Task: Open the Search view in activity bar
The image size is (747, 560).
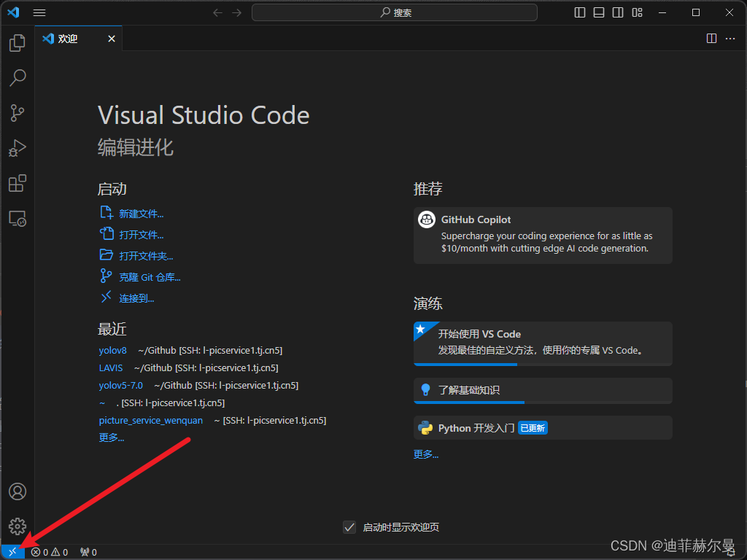Action: coord(18,77)
